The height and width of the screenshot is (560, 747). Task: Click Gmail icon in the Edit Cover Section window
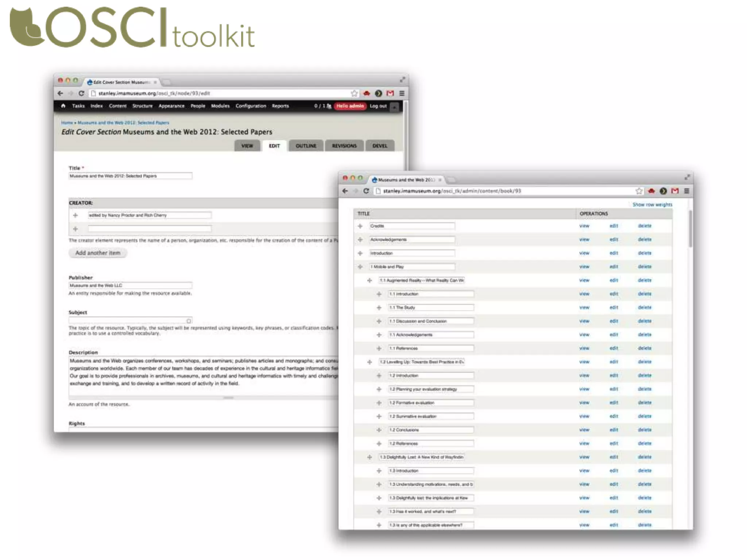pyautogui.click(x=390, y=93)
